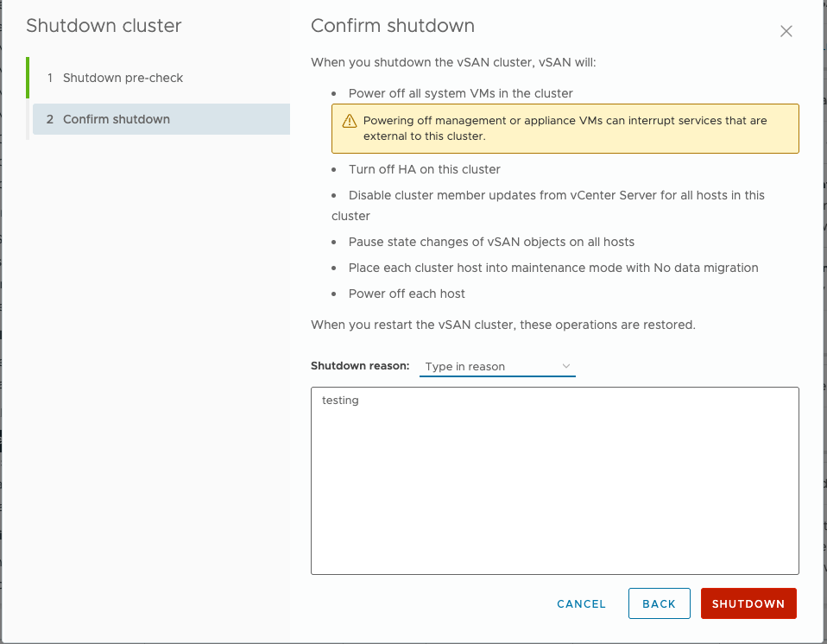
Task: Click the 'Confirm shutdown' page heading
Action: (x=392, y=26)
